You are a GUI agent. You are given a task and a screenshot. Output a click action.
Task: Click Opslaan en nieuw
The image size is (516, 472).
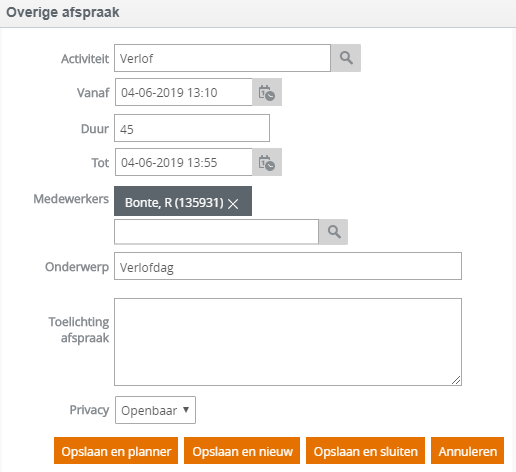coord(242,451)
